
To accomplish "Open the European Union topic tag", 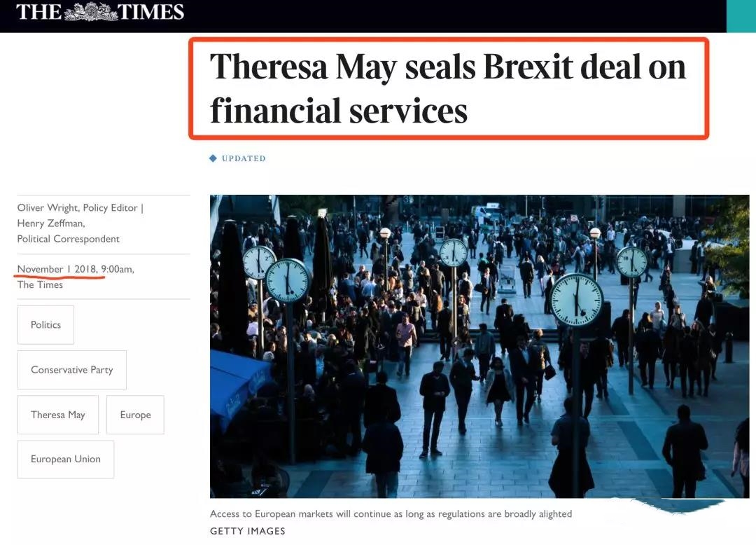I will (66, 460).
